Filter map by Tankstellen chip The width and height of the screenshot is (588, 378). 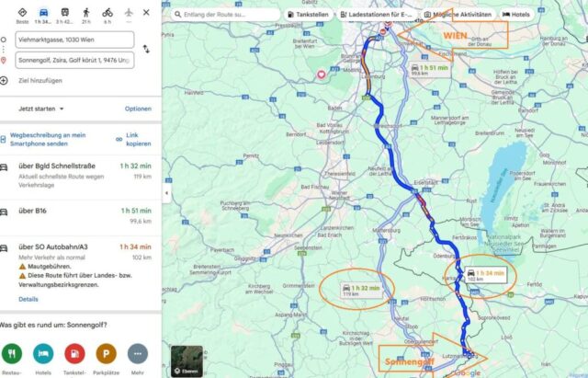[309, 15]
